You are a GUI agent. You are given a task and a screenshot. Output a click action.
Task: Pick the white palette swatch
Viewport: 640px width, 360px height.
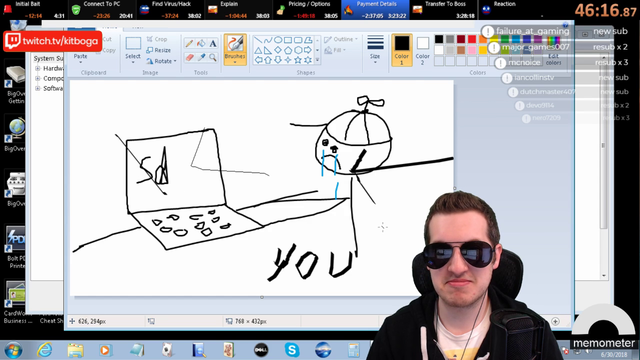[439, 50]
